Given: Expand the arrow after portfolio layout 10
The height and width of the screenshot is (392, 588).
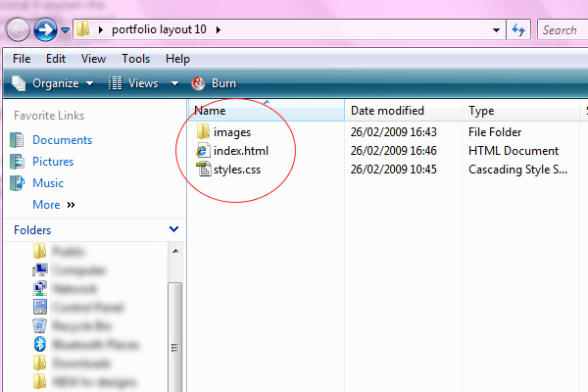Looking at the screenshot, I should click(x=219, y=29).
